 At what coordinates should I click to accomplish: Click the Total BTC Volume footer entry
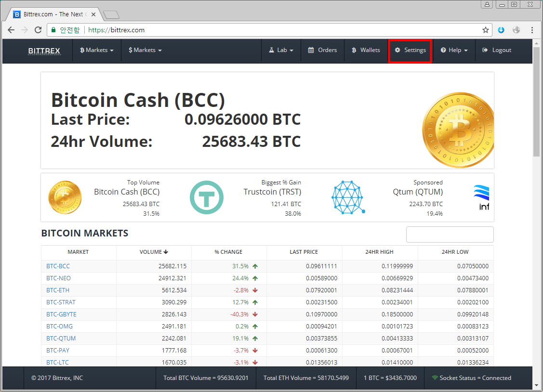(206, 378)
